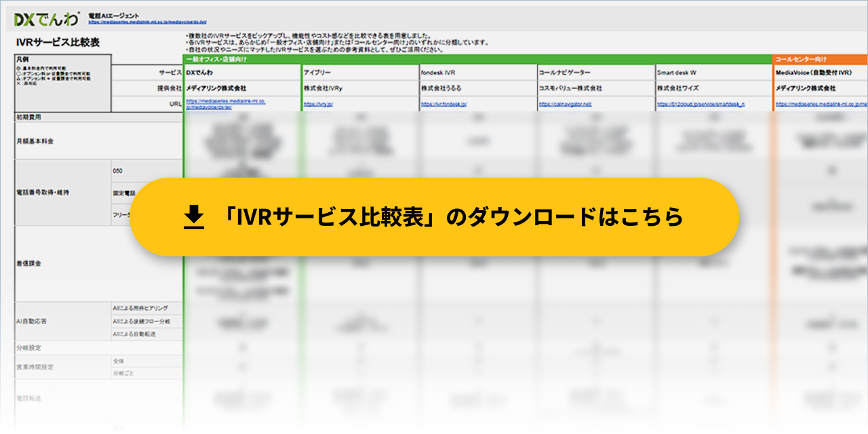Open the MediaVoice URL link
The image size is (868, 434).
[x=821, y=104]
